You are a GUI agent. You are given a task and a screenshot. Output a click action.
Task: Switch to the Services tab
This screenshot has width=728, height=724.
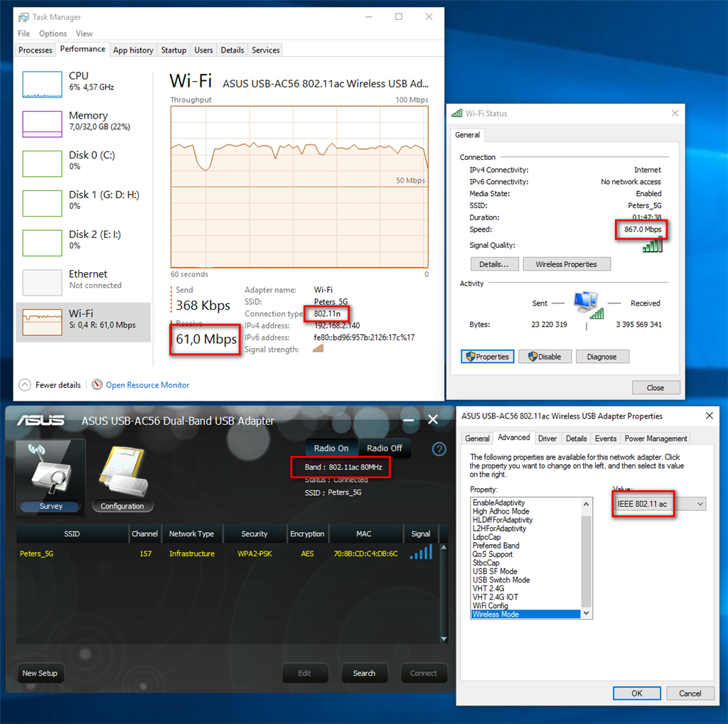coord(266,50)
